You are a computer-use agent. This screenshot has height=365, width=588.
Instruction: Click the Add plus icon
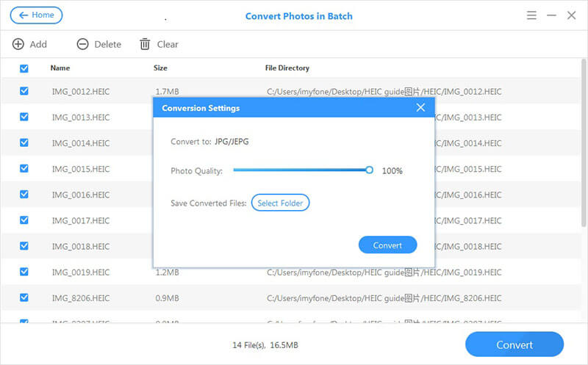(18, 44)
